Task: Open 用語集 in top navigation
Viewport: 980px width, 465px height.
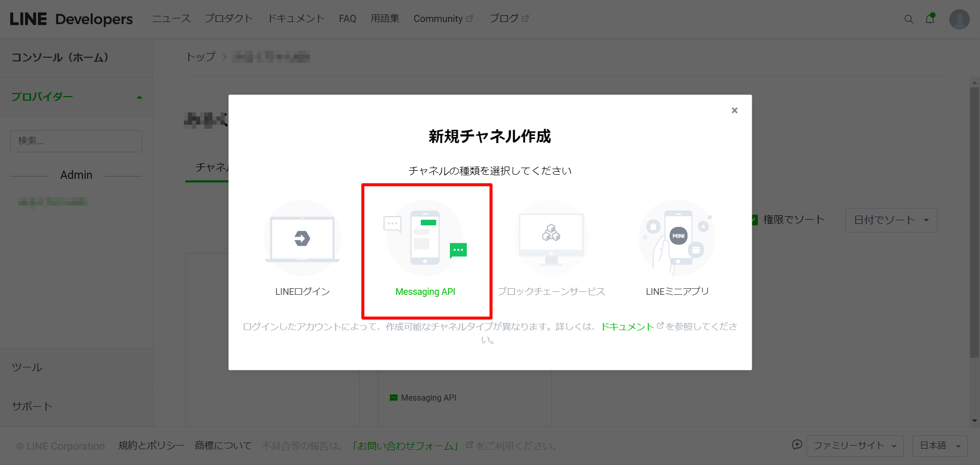Action: click(385, 19)
